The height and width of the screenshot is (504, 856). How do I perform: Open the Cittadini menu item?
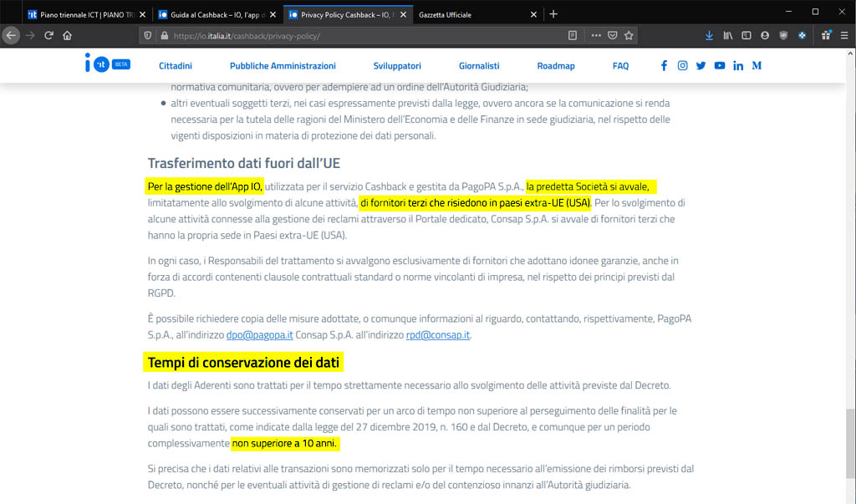pos(176,65)
